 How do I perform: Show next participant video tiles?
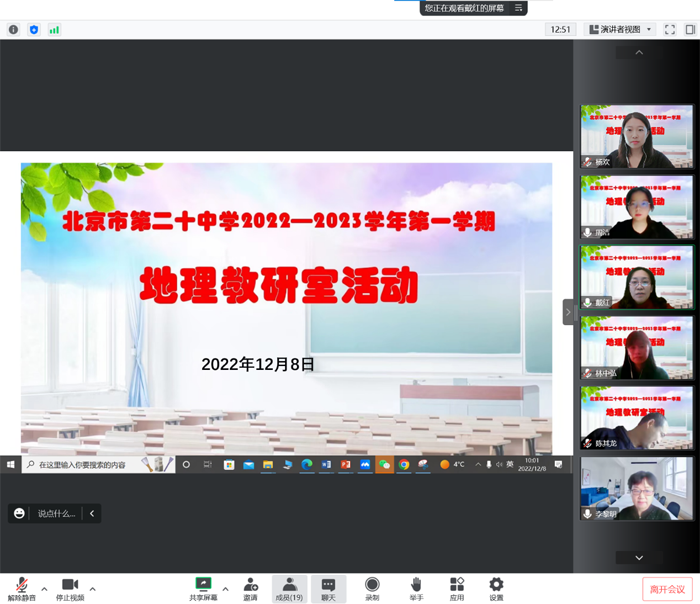[639, 558]
